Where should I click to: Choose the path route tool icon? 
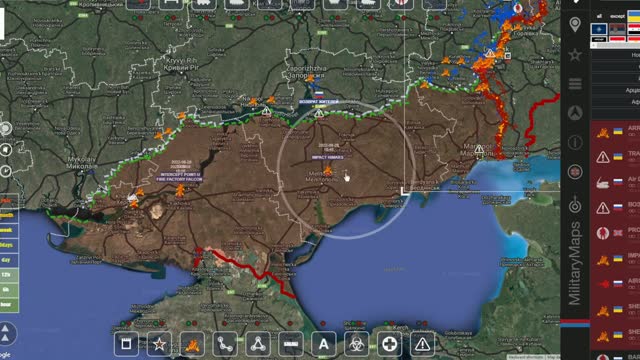[x=225, y=344]
